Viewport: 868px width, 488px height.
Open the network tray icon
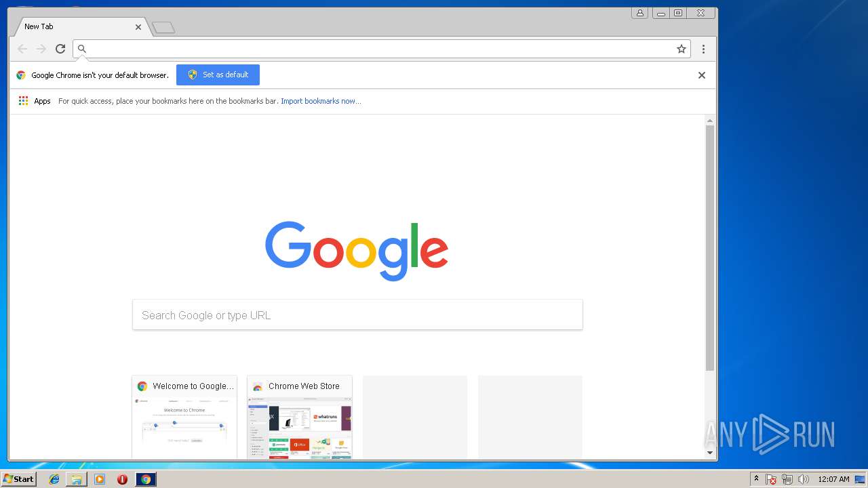pyautogui.click(x=787, y=479)
